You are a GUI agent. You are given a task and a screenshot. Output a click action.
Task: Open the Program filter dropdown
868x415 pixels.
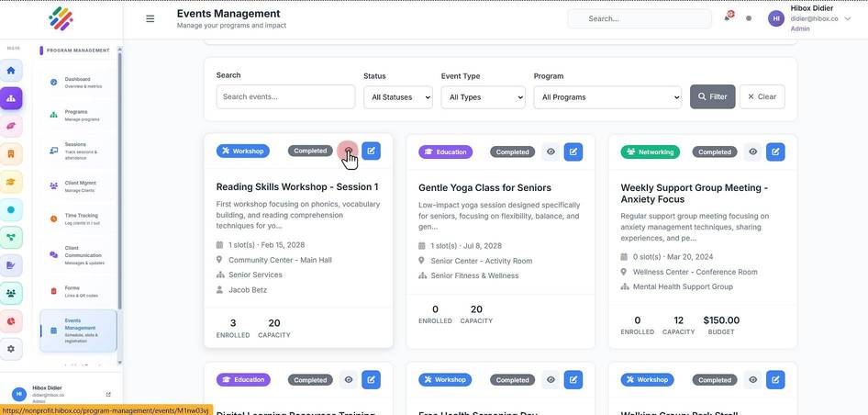[607, 97]
